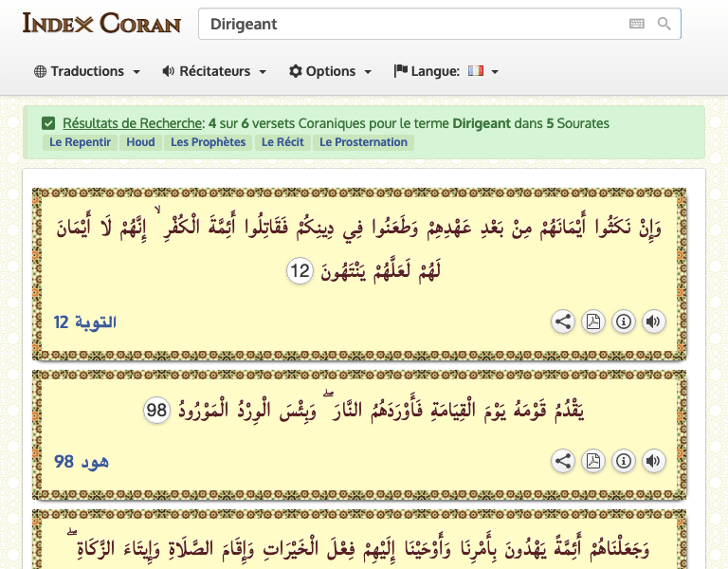Click verse number 98 circle marker

[156, 410]
